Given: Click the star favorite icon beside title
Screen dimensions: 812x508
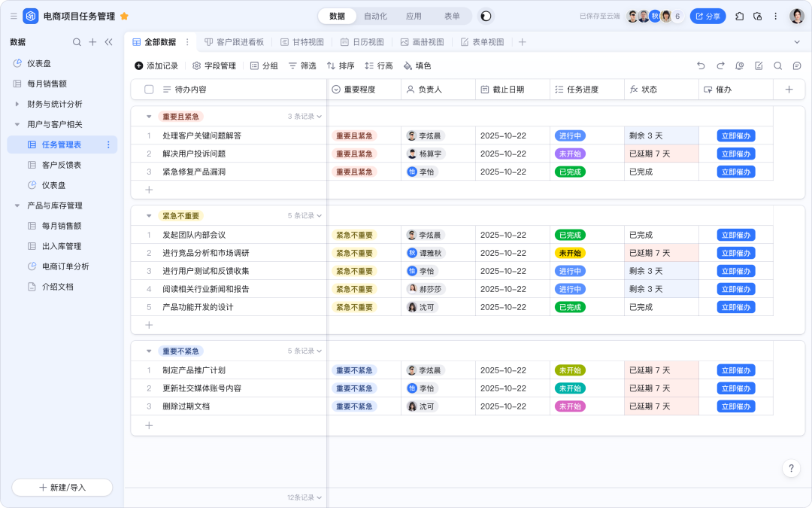Looking at the screenshot, I should (x=124, y=16).
